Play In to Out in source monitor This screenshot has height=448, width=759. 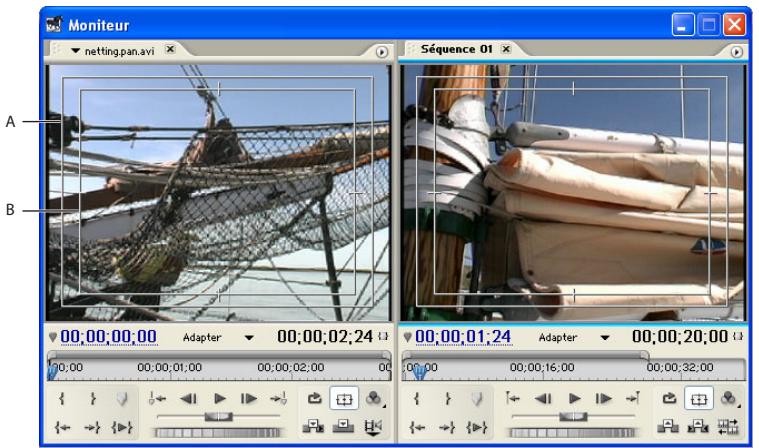pyautogui.click(x=121, y=427)
